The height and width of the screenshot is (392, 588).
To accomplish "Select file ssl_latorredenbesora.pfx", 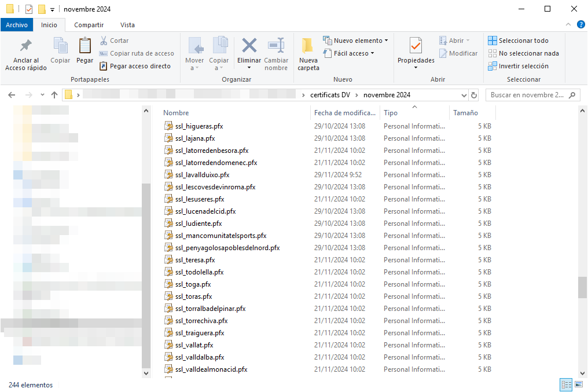I will tap(212, 151).
